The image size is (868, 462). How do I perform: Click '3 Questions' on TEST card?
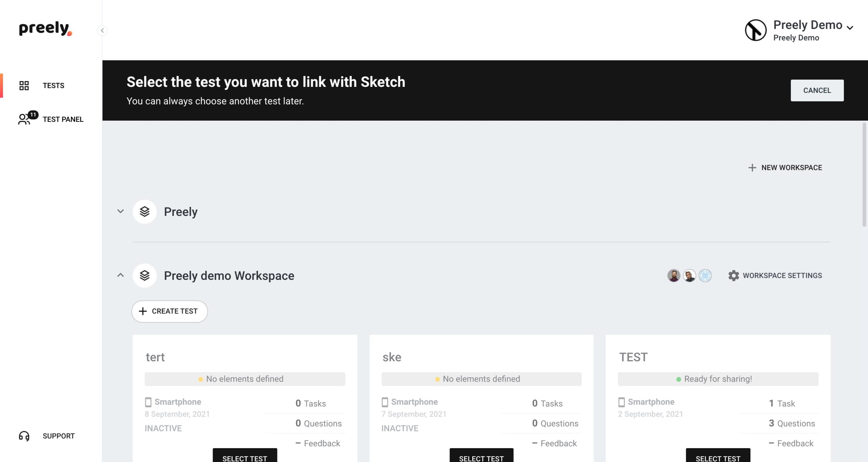[792, 423]
